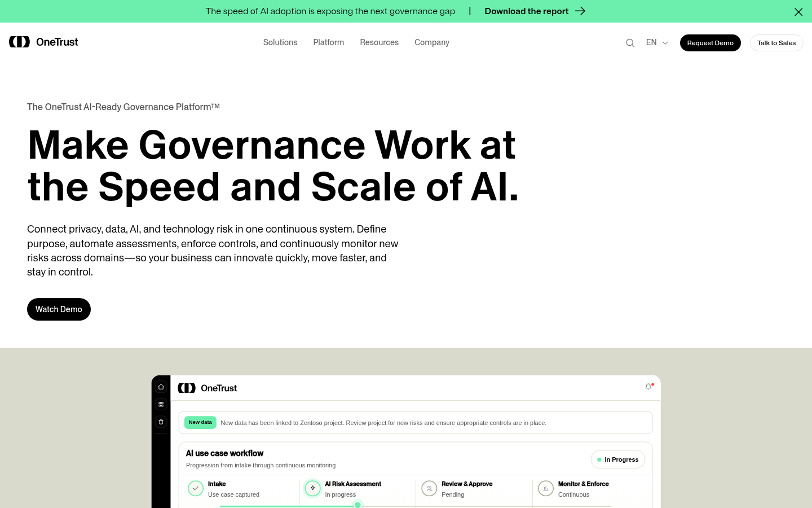Screen dimensions: 812x508
Task: Click the workflow progress bar marker dot
Action: click(x=358, y=505)
